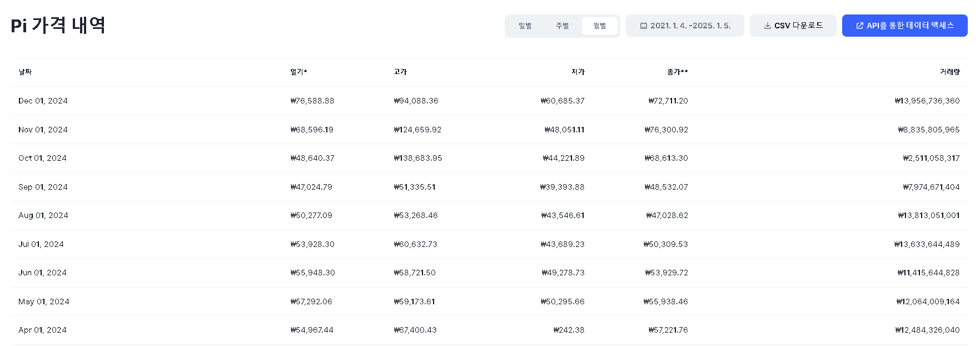Click closing price ₩72,711.20
This screenshot has width=980, height=346.
click(x=668, y=101)
